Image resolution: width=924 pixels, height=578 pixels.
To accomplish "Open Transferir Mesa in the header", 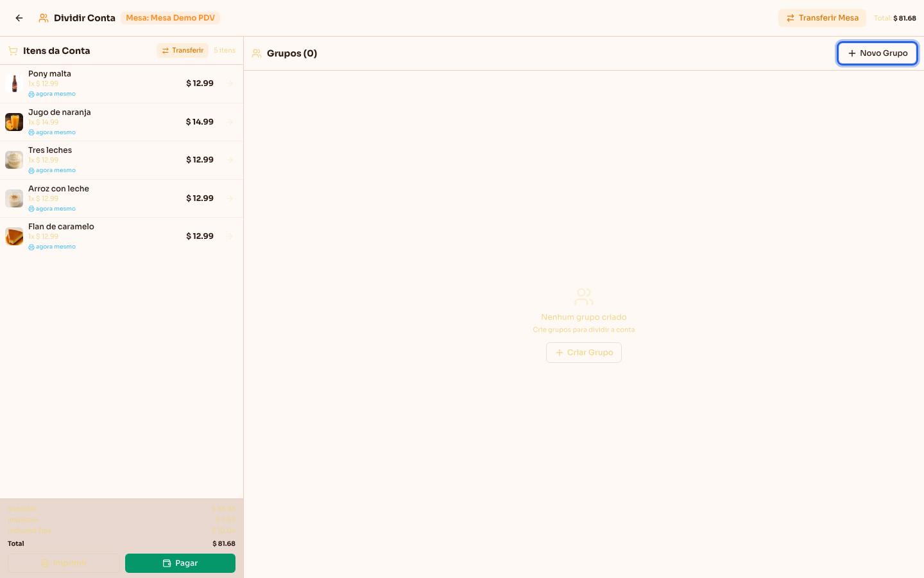I will (822, 18).
